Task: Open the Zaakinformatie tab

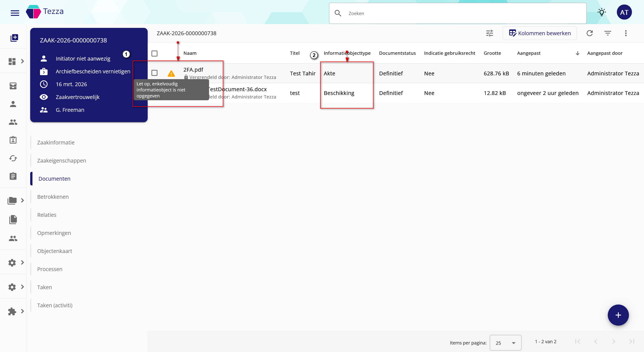Action: coord(56,142)
